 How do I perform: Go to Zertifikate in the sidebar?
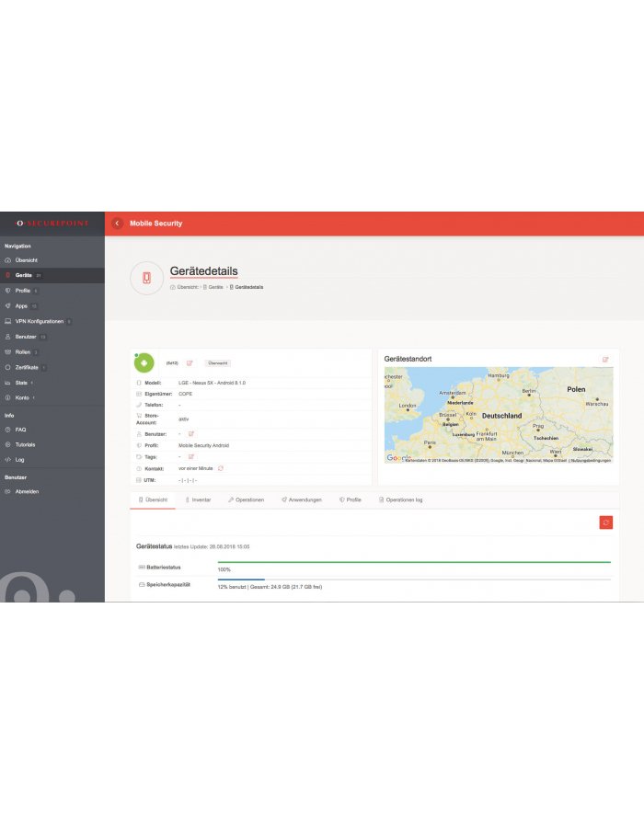coord(28,367)
